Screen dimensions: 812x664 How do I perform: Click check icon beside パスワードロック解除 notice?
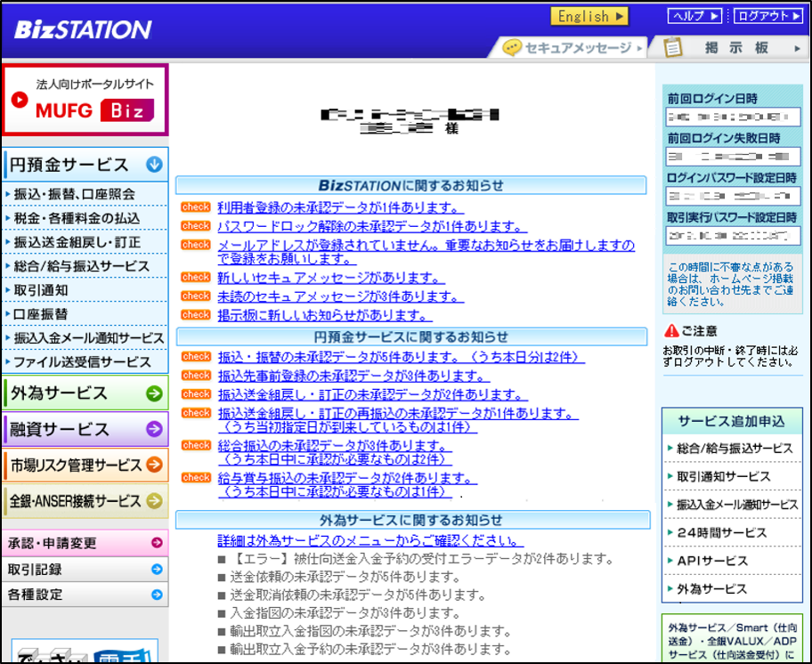(x=196, y=226)
